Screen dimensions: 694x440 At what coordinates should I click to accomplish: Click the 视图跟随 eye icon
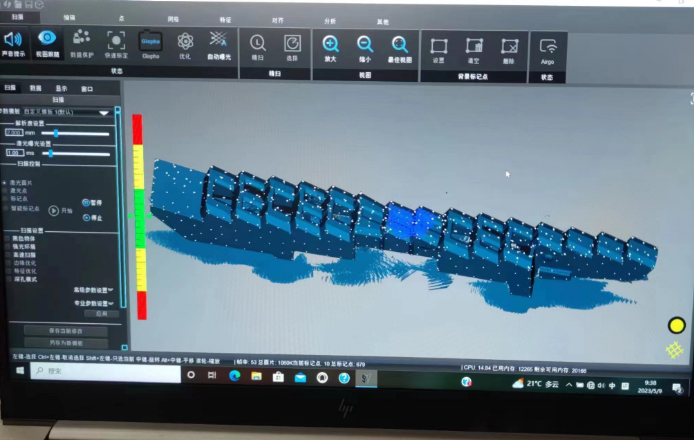[47, 38]
